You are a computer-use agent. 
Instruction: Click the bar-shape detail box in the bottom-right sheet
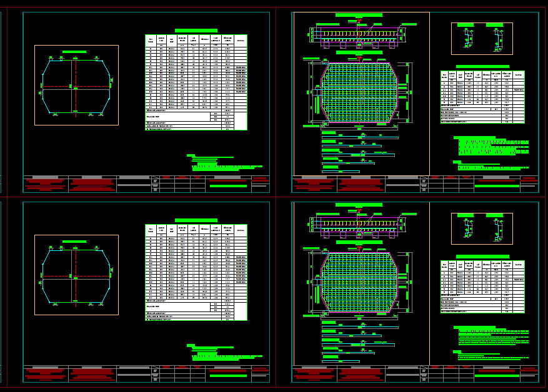click(482, 228)
